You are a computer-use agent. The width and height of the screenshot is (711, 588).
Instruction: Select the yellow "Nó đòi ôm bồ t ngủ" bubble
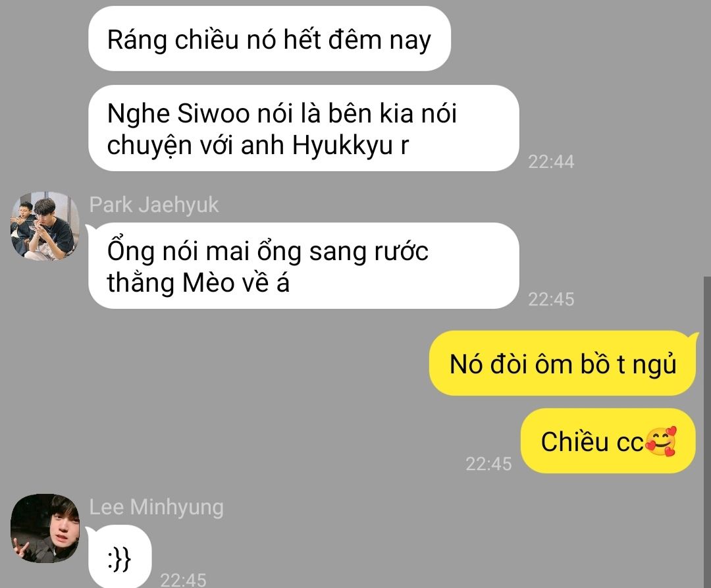(x=563, y=363)
